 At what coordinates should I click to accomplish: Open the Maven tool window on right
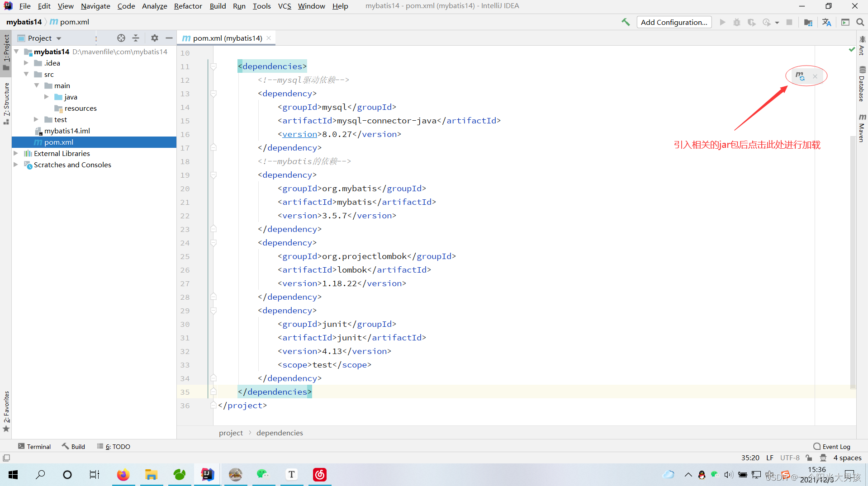coord(862,128)
